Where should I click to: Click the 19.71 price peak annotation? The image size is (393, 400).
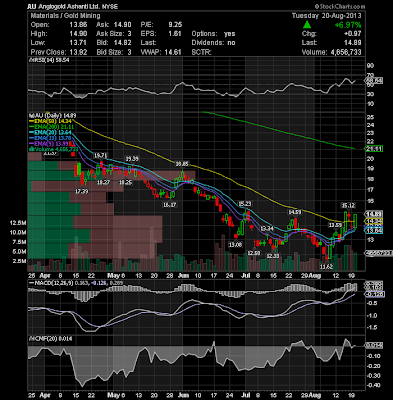[100, 155]
